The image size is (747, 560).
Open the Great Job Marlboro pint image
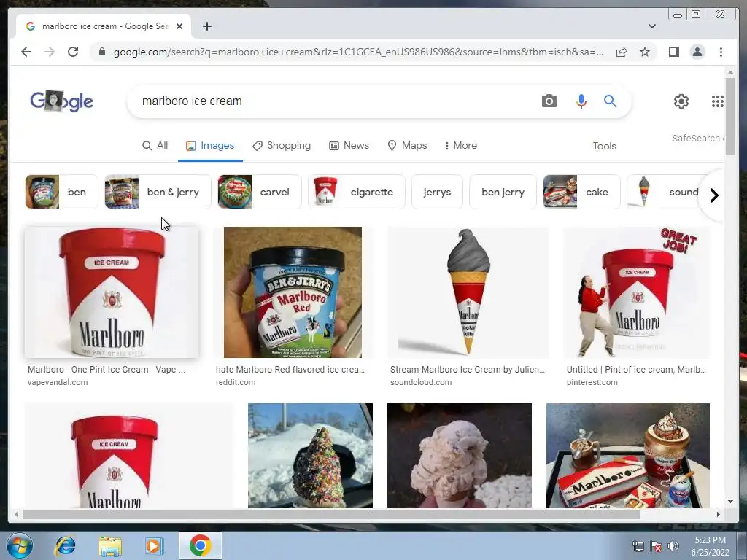636,292
